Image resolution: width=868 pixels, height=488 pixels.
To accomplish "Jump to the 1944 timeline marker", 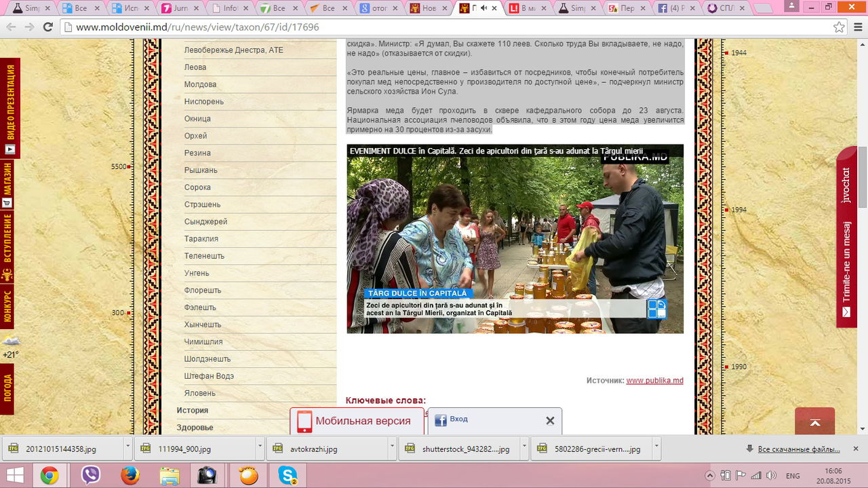I will [x=738, y=53].
